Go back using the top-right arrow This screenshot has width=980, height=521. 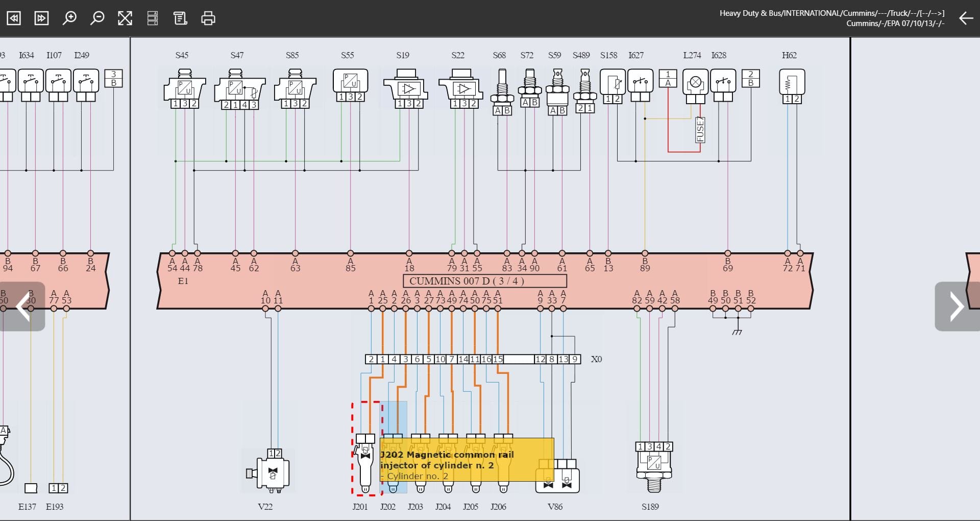pos(966,18)
